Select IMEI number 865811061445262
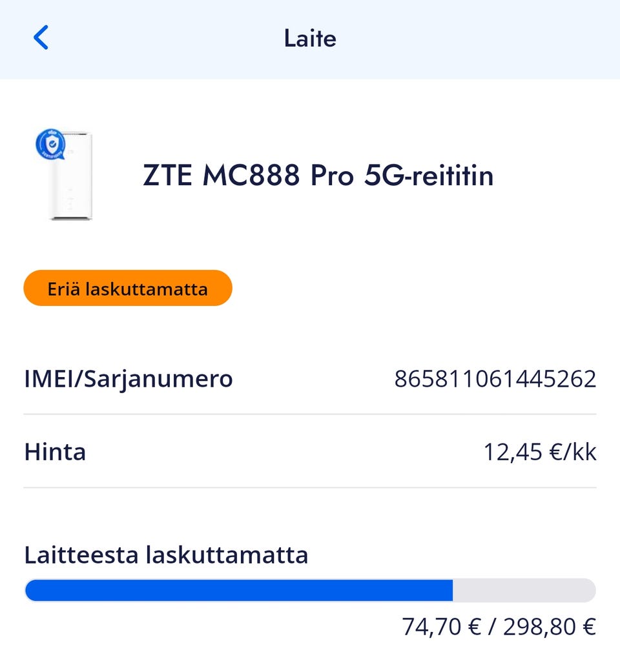The width and height of the screenshot is (620, 672). coord(495,379)
